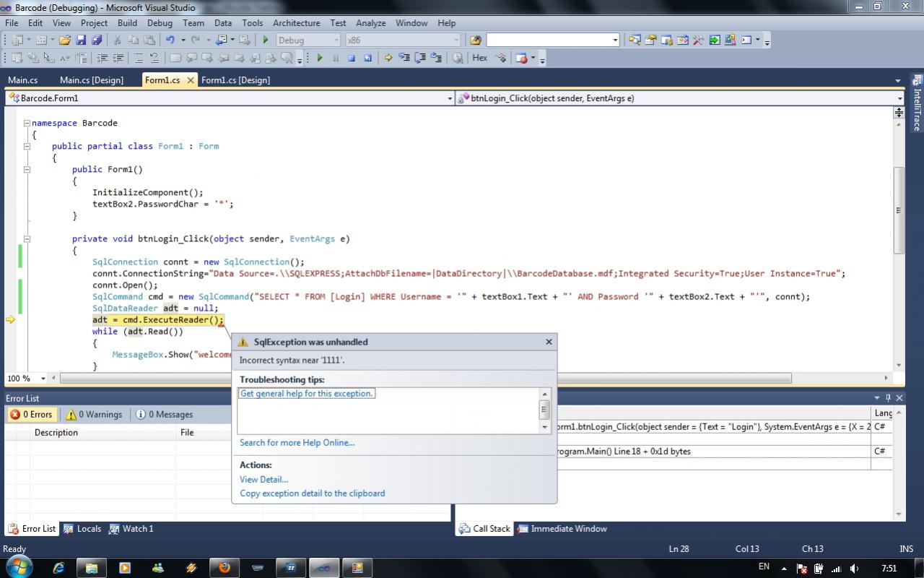Close the Form1.cs tab
Image resolution: width=924 pixels, height=578 pixels.
(191, 80)
